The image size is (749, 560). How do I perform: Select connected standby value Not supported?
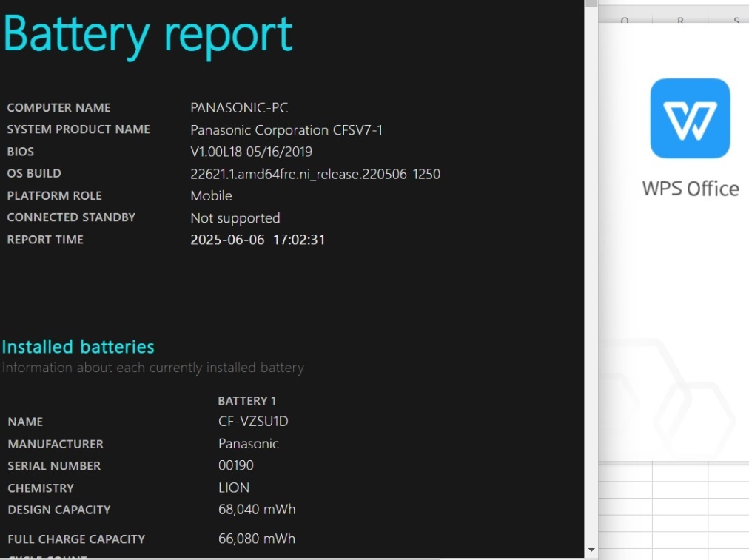pyautogui.click(x=235, y=218)
